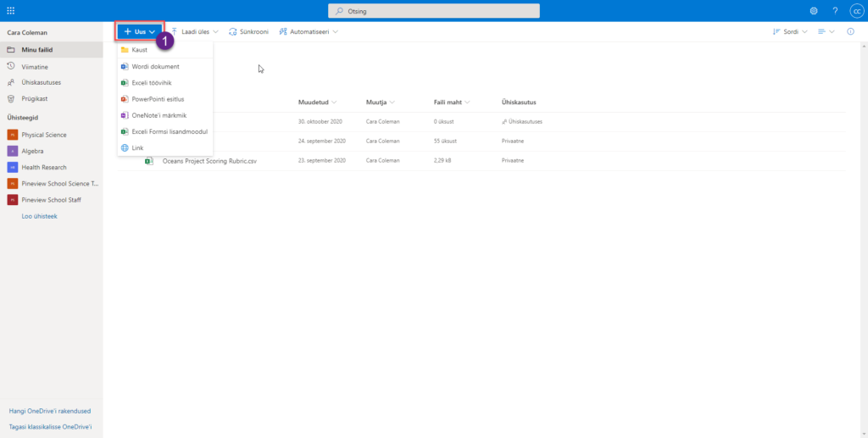Select Wordi dokument from the menu

point(155,66)
